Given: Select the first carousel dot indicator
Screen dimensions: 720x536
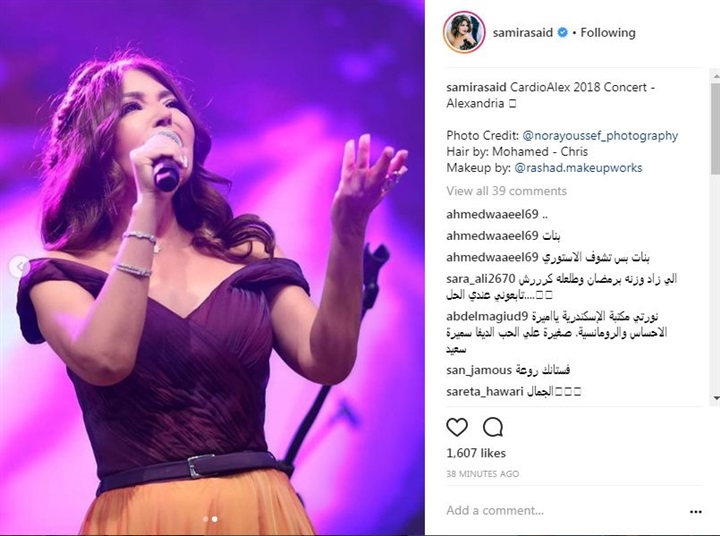Looking at the screenshot, I should tap(206, 519).
